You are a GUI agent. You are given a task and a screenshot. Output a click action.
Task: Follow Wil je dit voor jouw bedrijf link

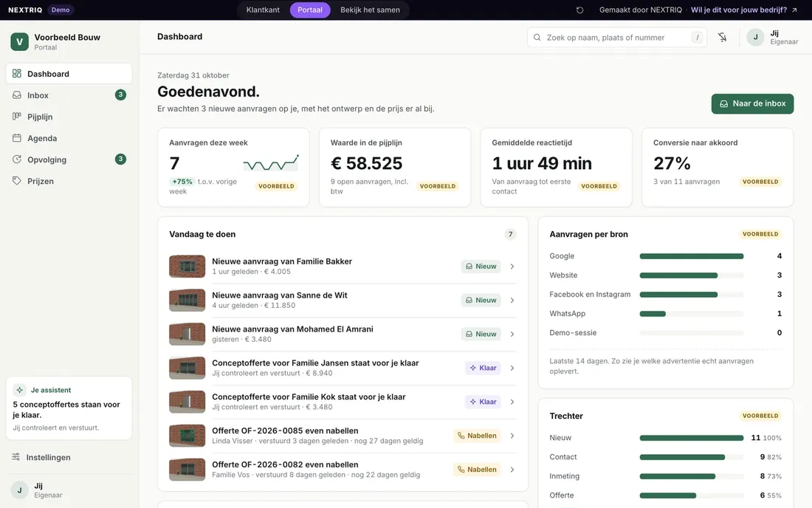[743, 10]
